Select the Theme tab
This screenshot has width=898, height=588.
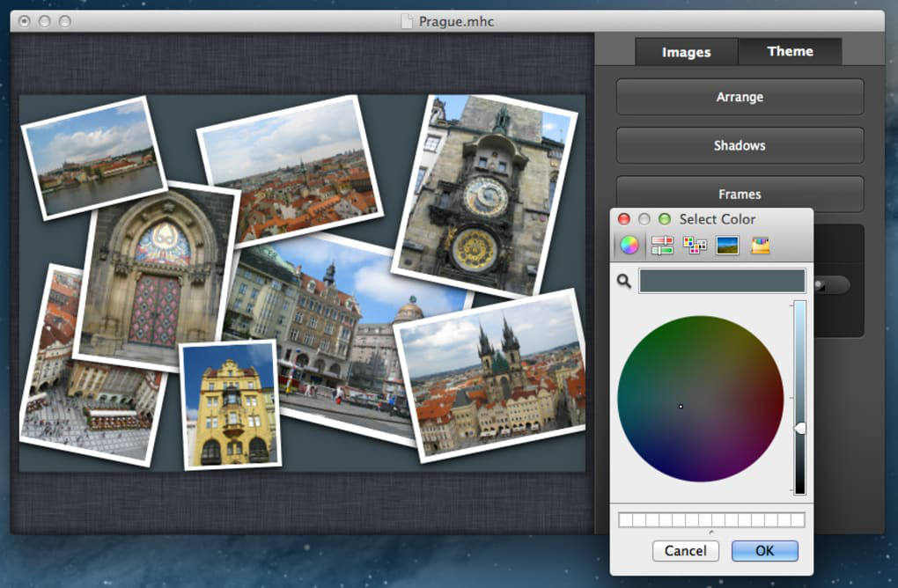(x=790, y=51)
